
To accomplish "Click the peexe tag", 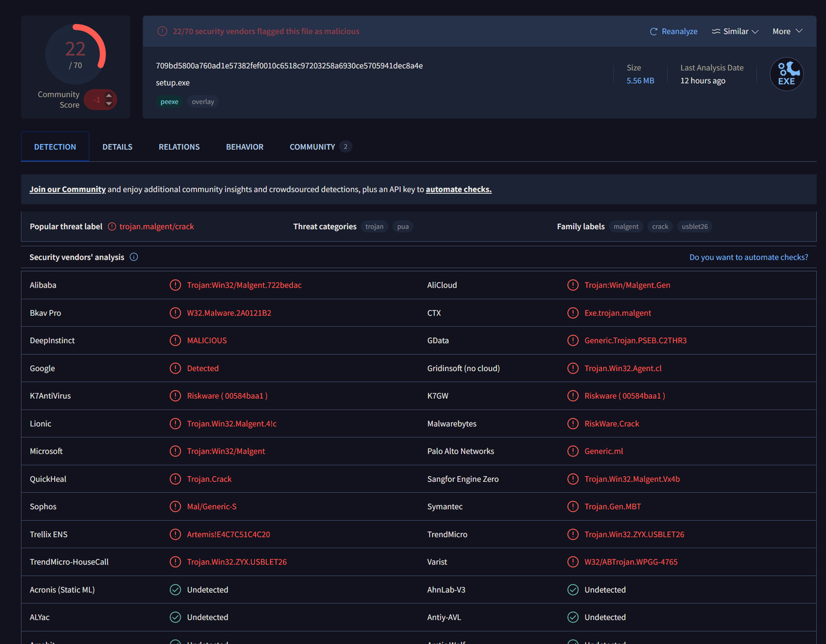I will pos(169,102).
